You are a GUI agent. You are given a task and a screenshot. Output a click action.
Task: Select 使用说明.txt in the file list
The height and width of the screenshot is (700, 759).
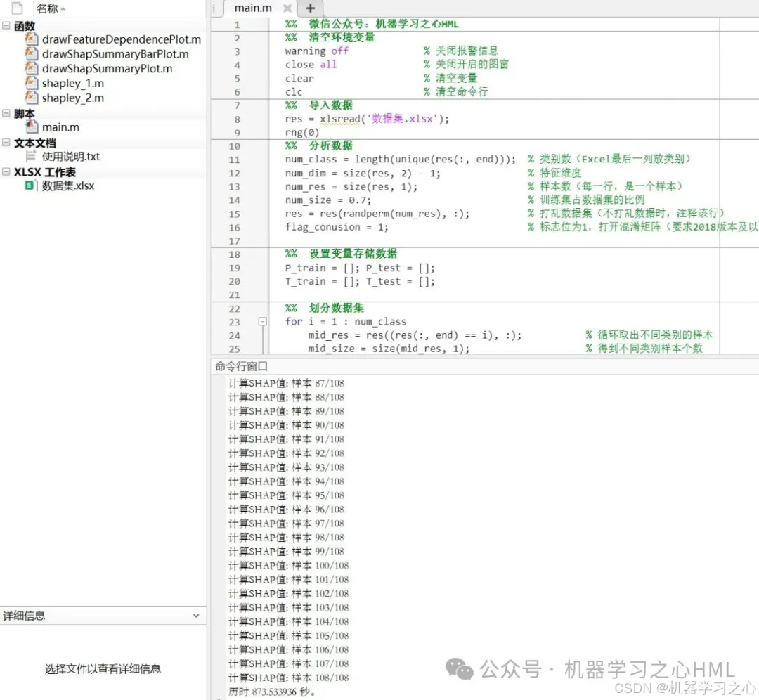point(71,156)
